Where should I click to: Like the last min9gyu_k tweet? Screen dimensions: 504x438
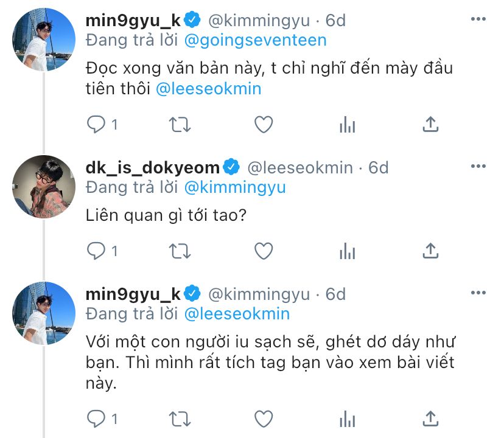pyautogui.click(x=263, y=418)
